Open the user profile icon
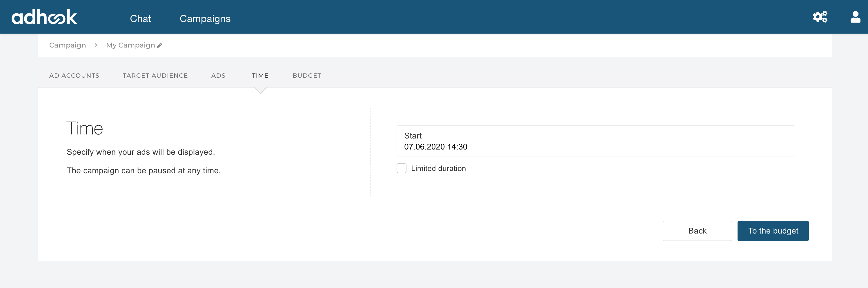Image resolution: width=868 pixels, height=288 pixels. pos(855,17)
